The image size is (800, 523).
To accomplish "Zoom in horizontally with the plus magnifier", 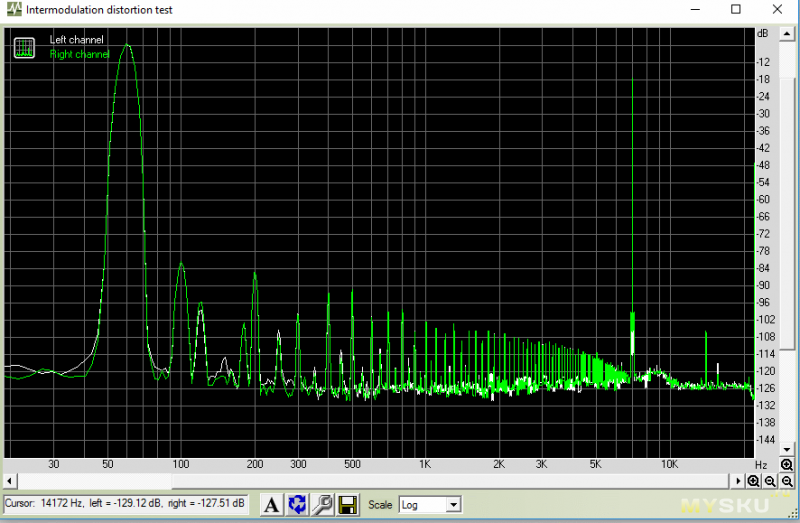I will (x=753, y=481).
